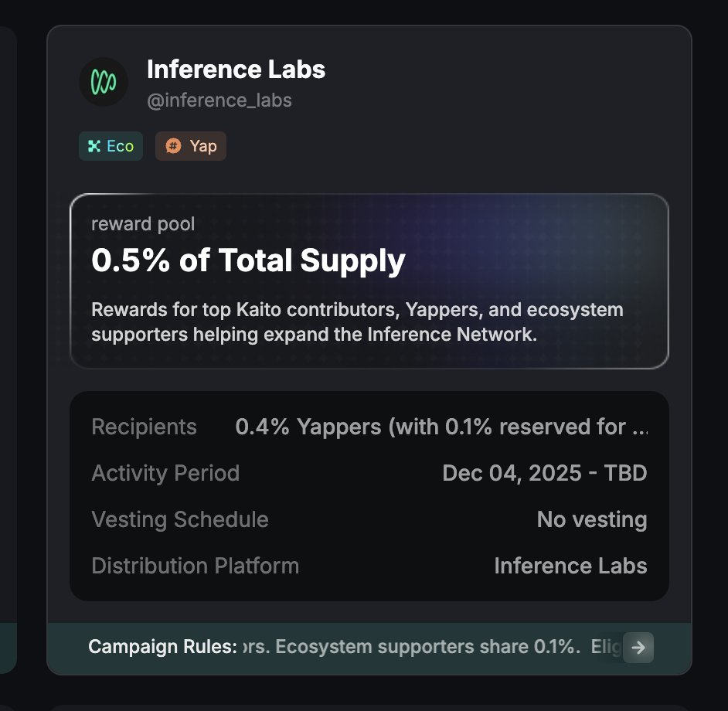Click the Activity Period label
The width and height of the screenshot is (728, 711).
coord(165,473)
